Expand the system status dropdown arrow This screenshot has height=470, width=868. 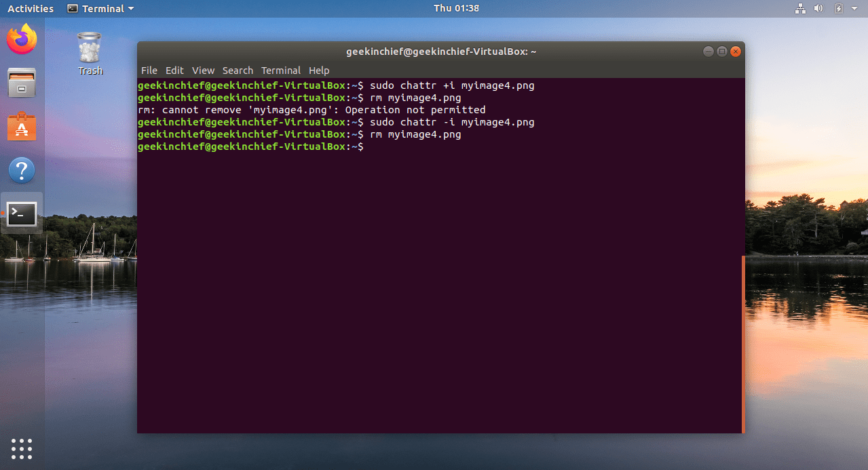tap(854, 8)
